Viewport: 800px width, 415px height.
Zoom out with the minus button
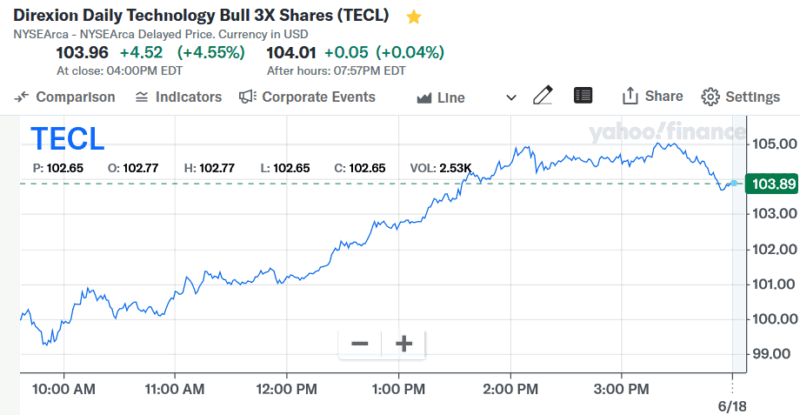coord(360,344)
